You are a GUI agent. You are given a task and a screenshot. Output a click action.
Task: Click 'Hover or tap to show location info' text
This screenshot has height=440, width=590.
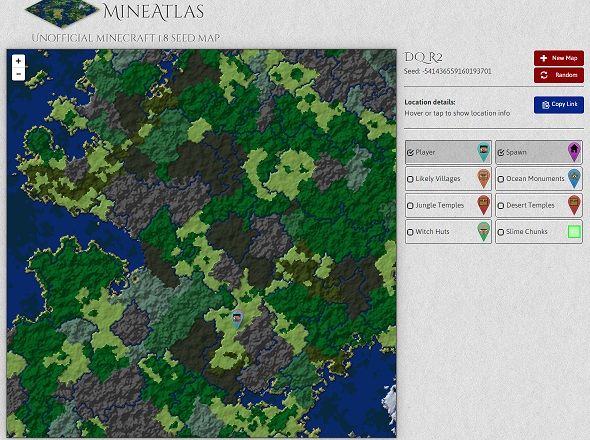coord(457,113)
